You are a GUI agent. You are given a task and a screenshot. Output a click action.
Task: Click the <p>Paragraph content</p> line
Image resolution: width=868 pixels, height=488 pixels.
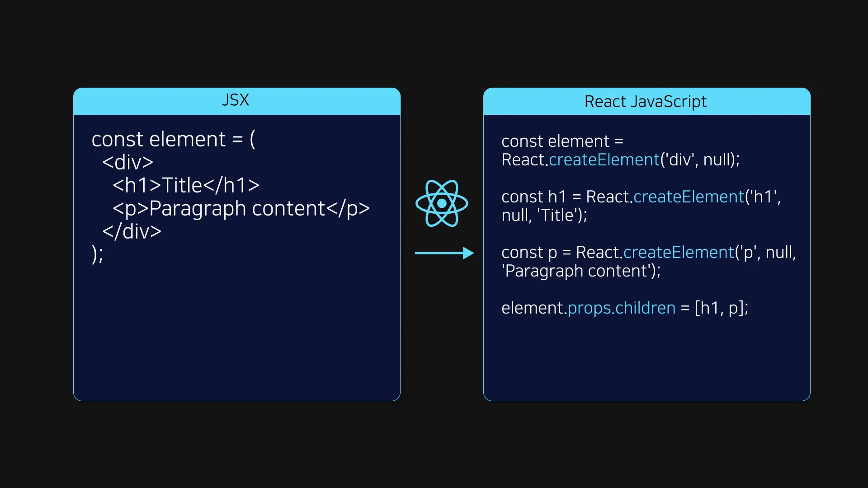pyautogui.click(x=241, y=208)
